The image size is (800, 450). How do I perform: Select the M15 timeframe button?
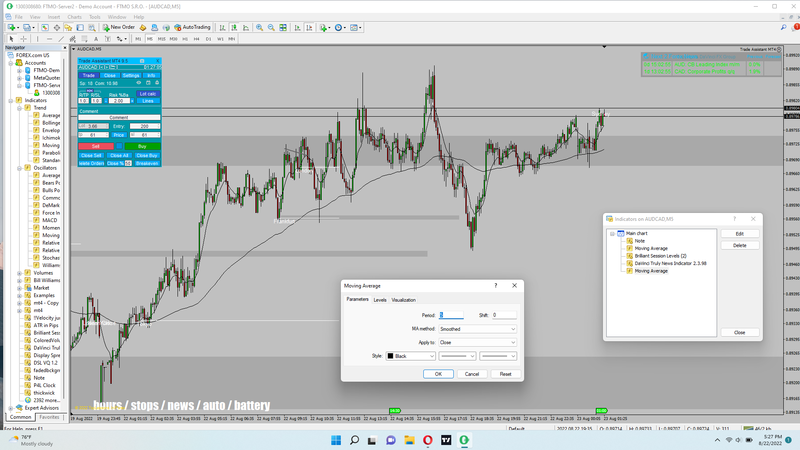[162, 39]
